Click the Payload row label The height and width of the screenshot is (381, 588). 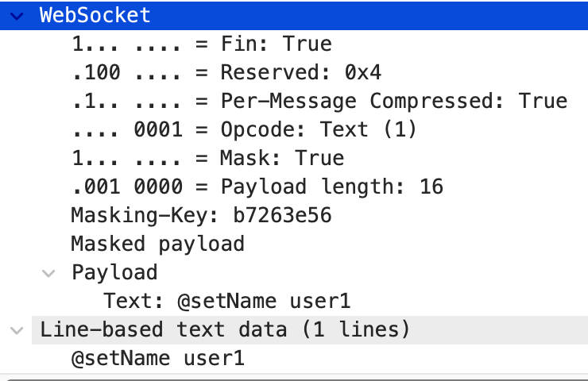pos(114,272)
